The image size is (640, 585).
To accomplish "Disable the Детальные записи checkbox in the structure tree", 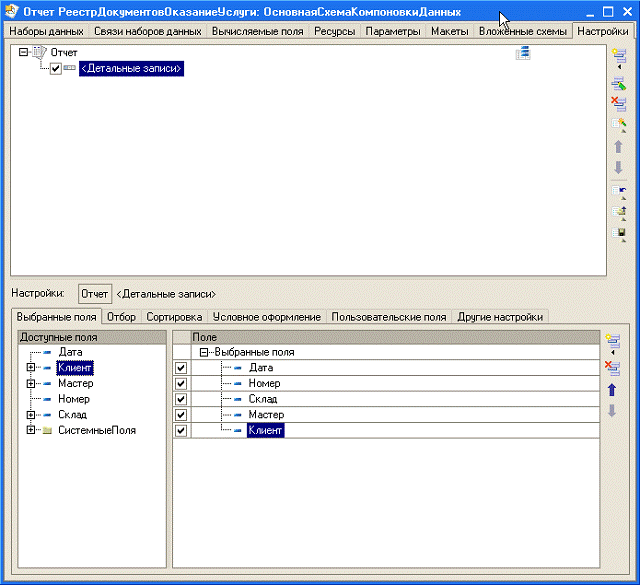I will coord(56,69).
